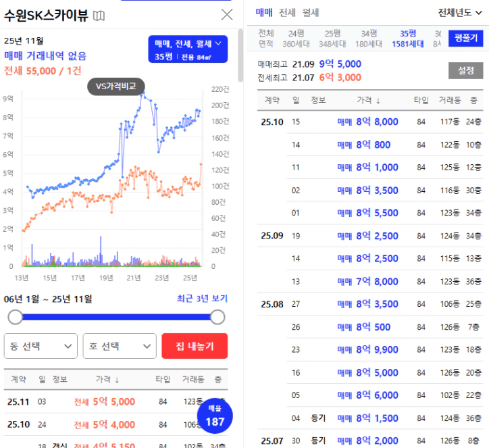Expand the 전체년도 year dropdown
Viewport: 489px width, 448px height.
pos(460,13)
